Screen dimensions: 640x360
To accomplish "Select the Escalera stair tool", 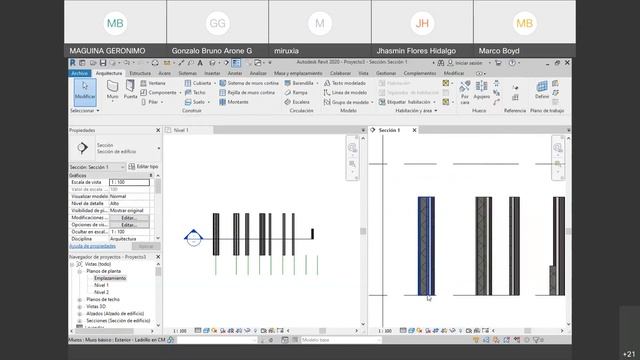I will pos(297,102).
